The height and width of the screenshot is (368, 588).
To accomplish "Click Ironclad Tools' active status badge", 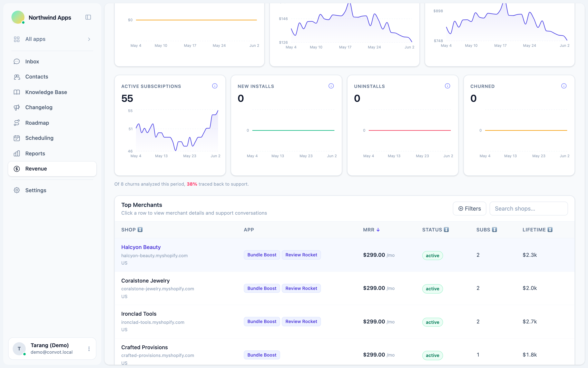I will [432, 322].
